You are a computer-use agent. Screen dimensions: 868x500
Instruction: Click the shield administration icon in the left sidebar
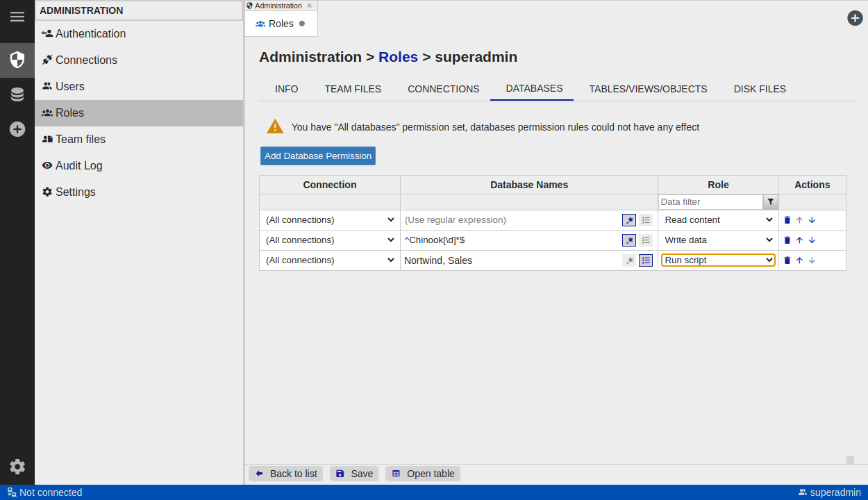tap(17, 60)
